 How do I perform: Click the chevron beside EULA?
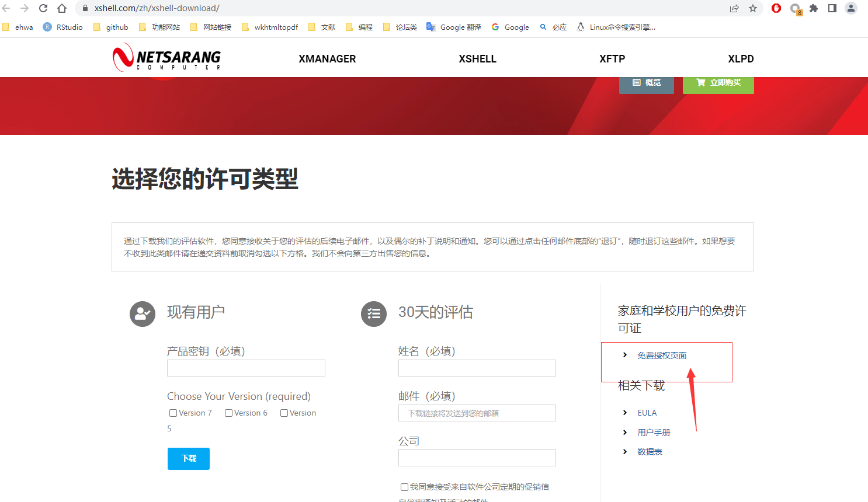(x=625, y=413)
